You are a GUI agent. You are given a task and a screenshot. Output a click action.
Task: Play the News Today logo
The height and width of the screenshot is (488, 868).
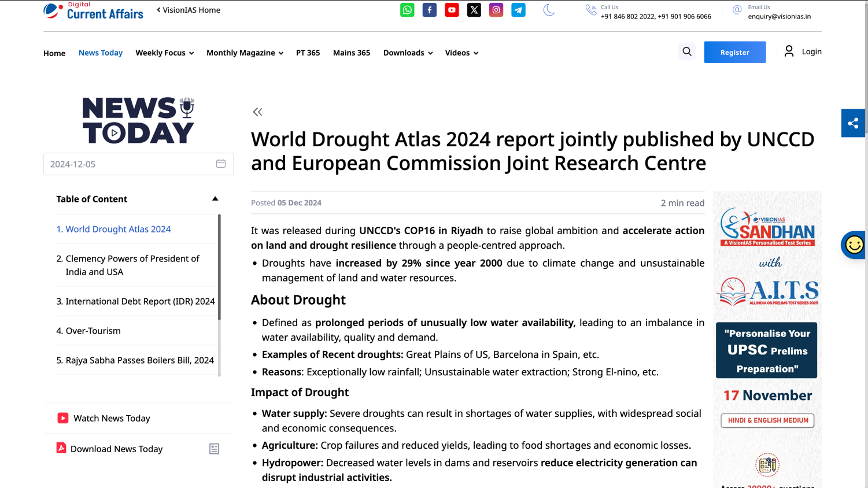(x=138, y=120)
